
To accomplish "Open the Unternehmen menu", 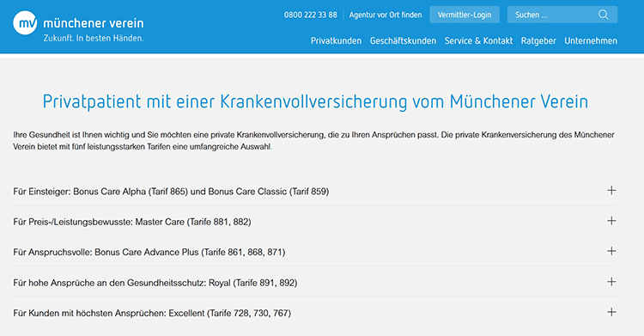I will point(591,40).
